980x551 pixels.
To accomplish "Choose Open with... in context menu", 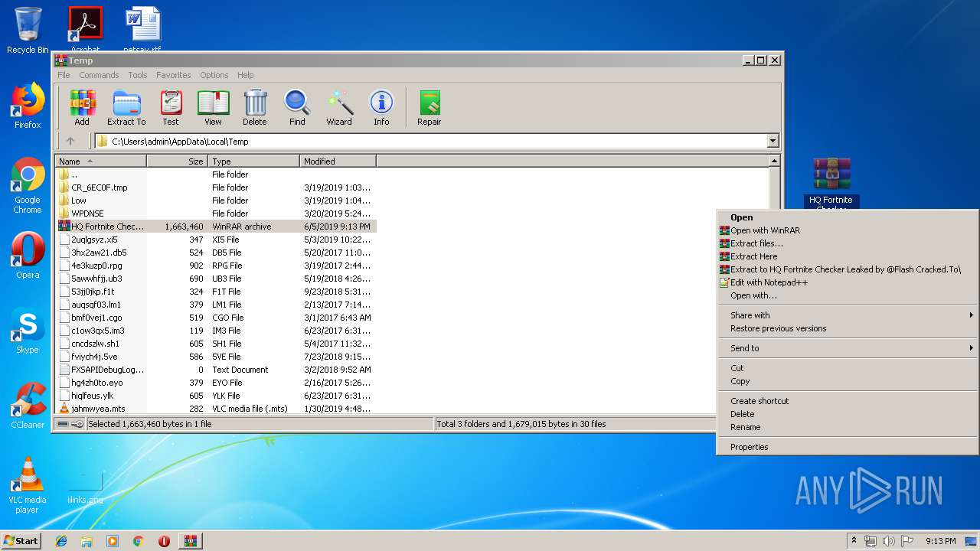I will click(x=848, y=295).
